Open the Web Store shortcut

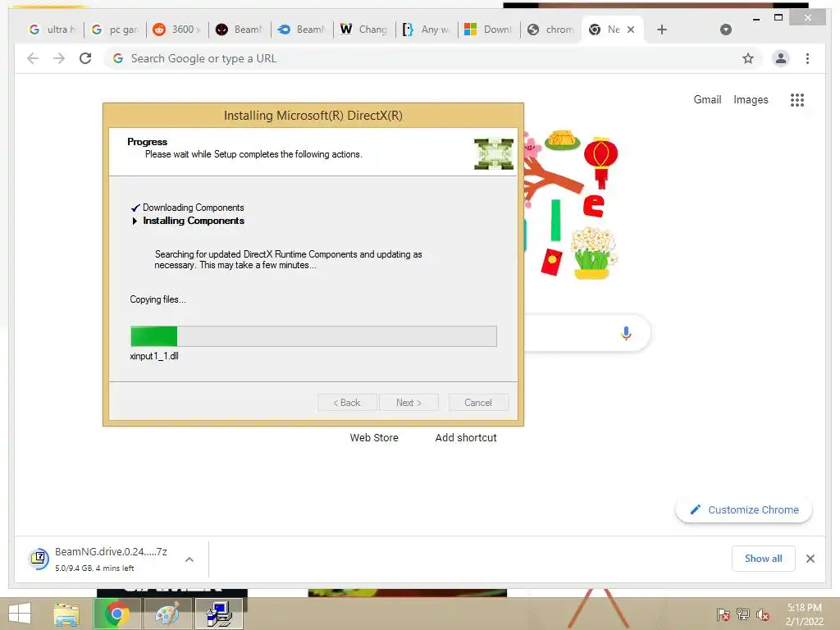[x=374, y=438]
